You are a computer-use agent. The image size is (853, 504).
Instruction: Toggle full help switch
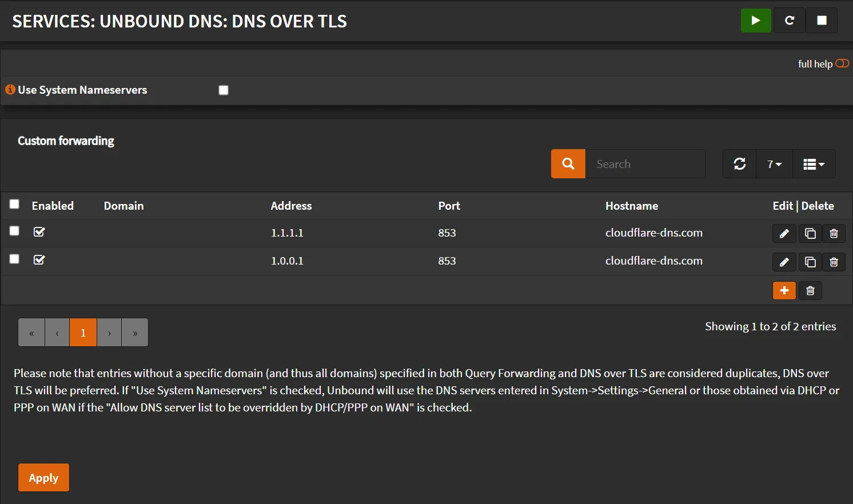point(842,63)
